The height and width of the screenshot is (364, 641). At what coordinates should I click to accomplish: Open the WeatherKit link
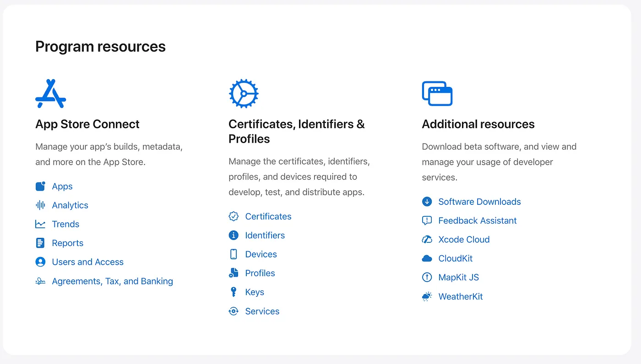[461, 296]
